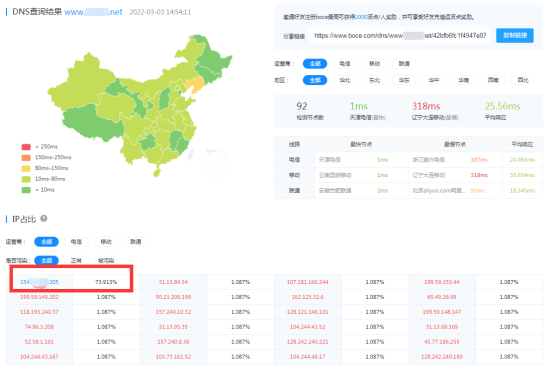
Task: Copy the share link with 复制链接 button
Action: [x=515, y=35]
